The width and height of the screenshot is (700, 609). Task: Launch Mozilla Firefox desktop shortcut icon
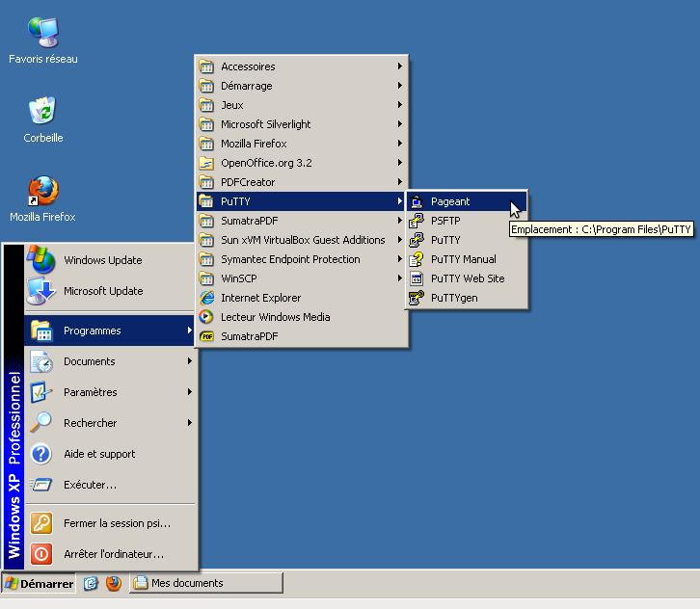(42, 191)
